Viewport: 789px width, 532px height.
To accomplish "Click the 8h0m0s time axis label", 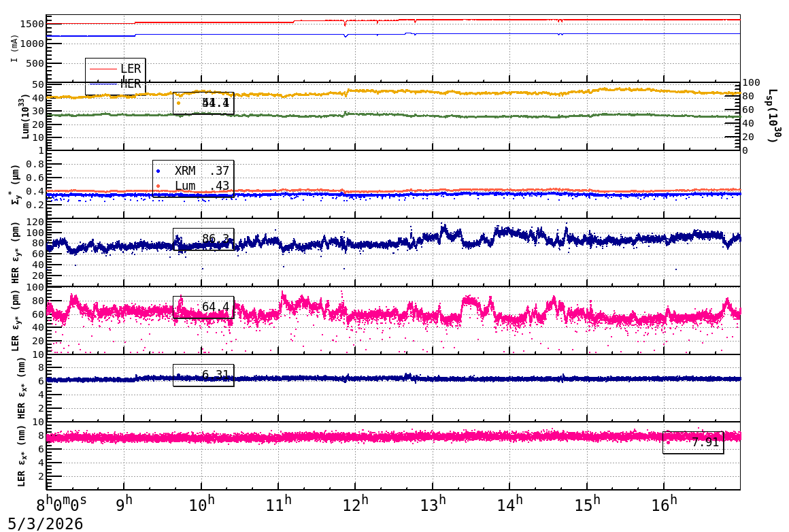I will click(62, 503).
